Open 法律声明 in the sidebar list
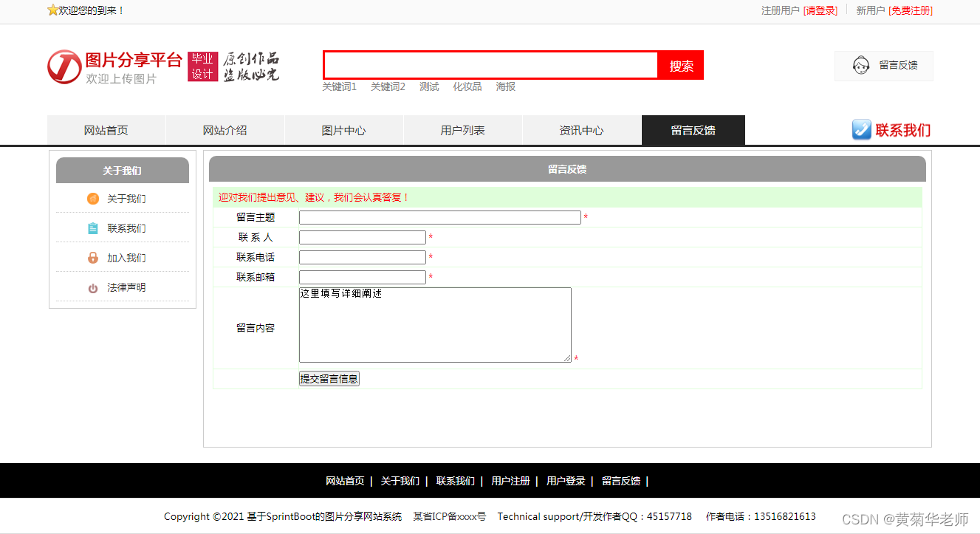980x534 pixels. click(x=126, y=287)
